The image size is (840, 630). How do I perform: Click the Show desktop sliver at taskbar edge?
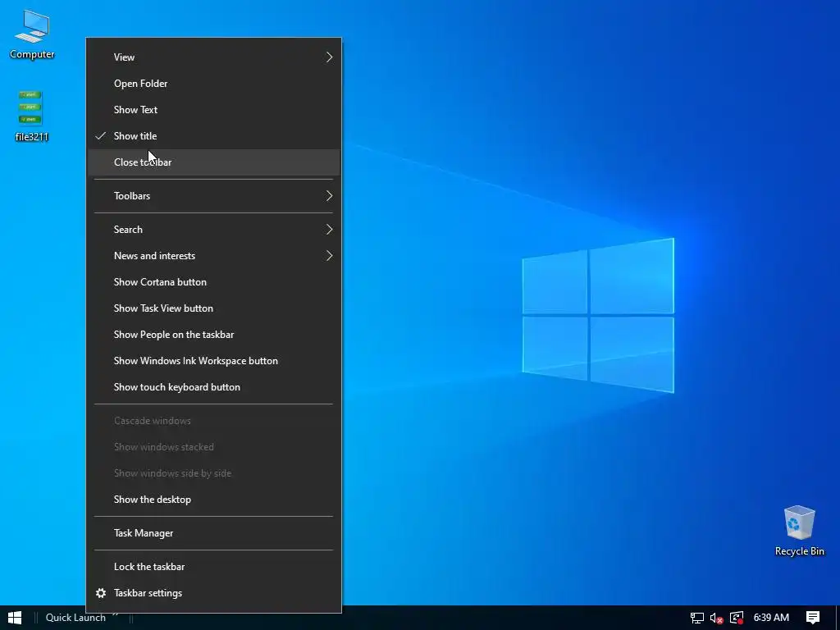pyautogui.click(x=838, y=618)
